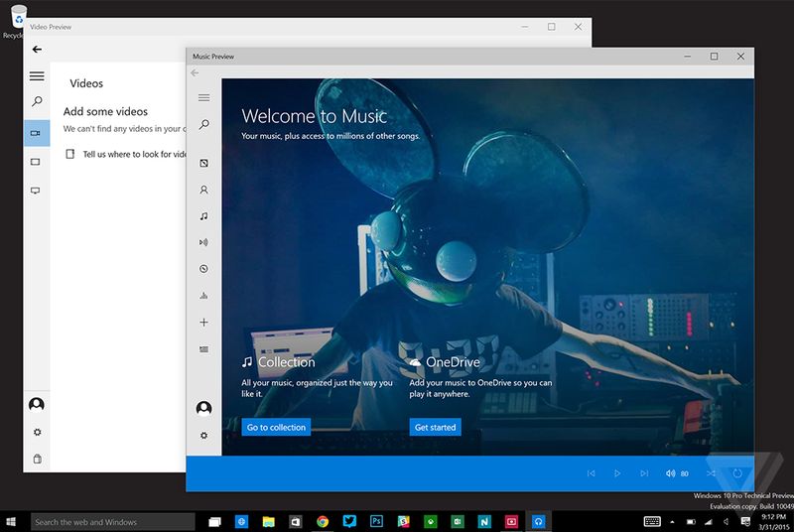
Task: Select Songs note icon in Music sidebar
Action: [204, 216]
